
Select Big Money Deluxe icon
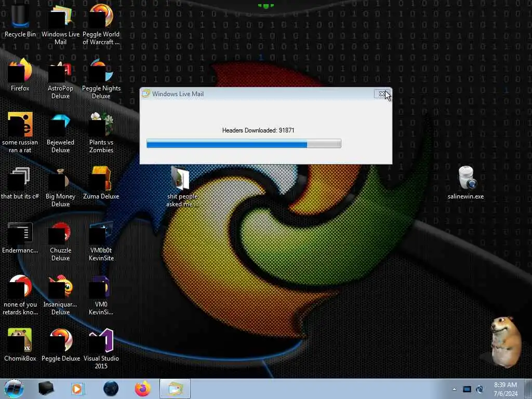tap(60, 187)
